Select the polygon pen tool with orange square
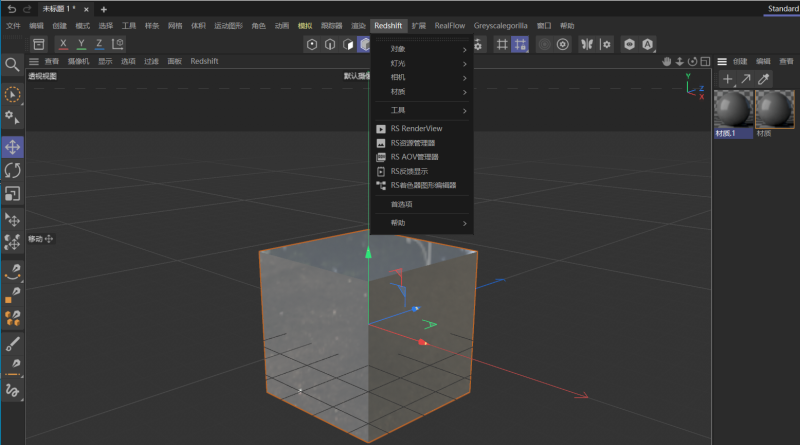The width and height of the screenshot is (800, 445). click(12, 294)
